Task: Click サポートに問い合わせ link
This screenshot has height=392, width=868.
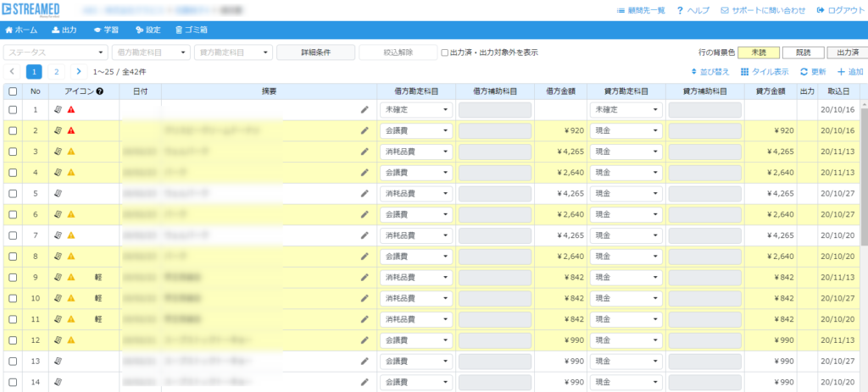Action: tap(763, 10)
